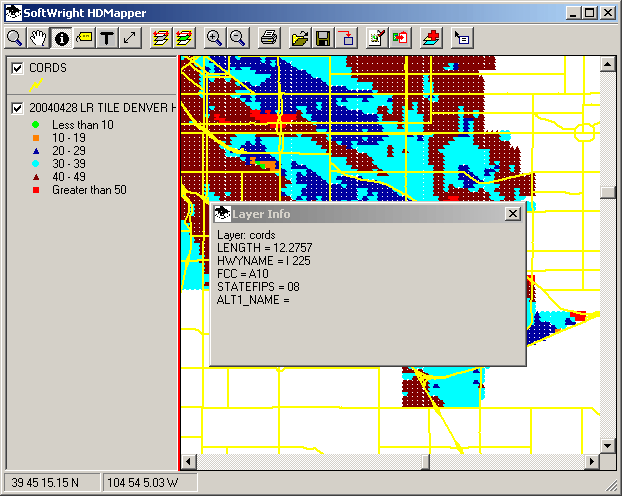This screenshot has height=496, width=622.
Task: Open a file with folder icon
Action: pos(300,38)
